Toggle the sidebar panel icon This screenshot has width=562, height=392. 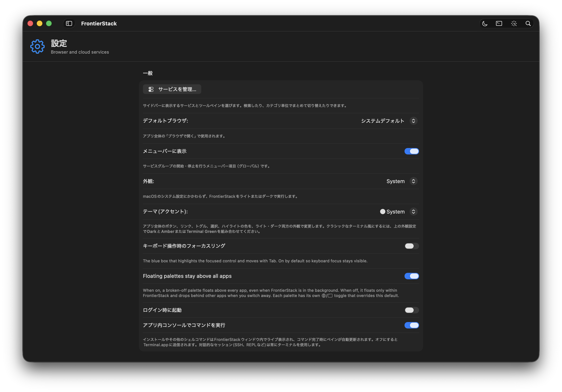[69, 23]
